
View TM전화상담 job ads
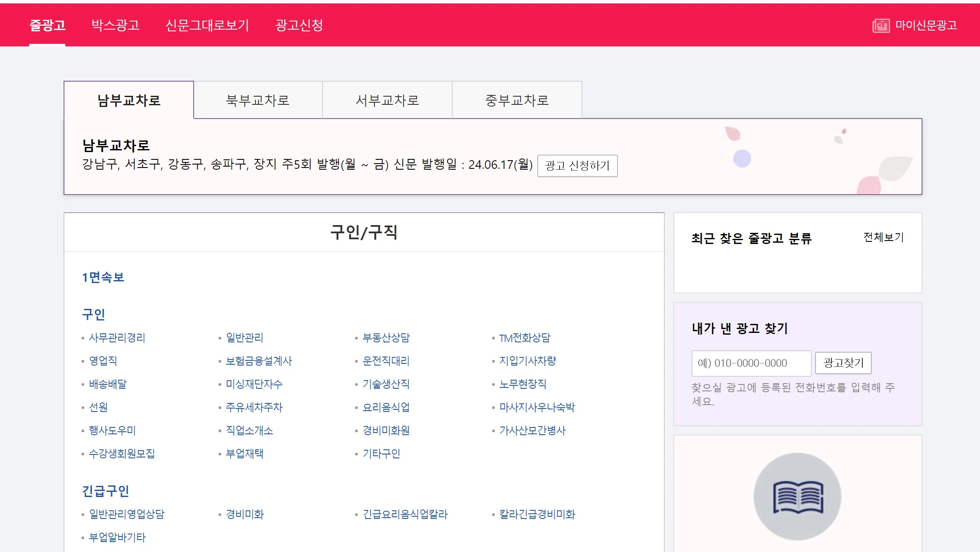point(524,338)
